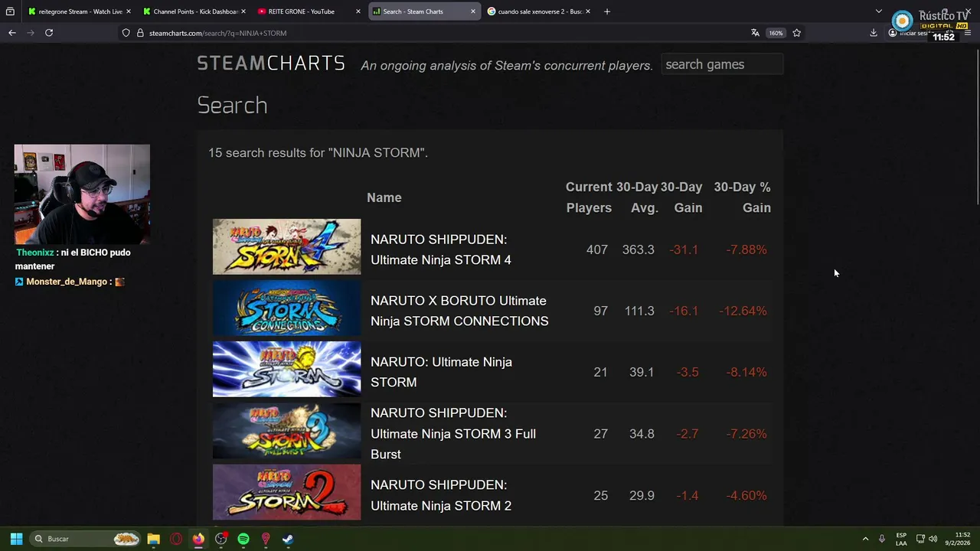Click the -4.60% gain percentage
Viewport: 980px width, 551px height.
pyautogui.click(x=746, y=495)
